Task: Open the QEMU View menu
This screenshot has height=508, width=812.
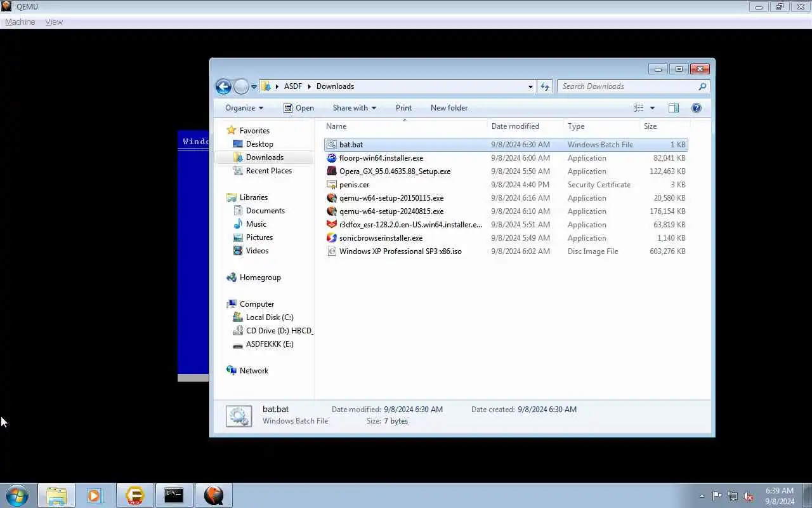Action: 54,22
